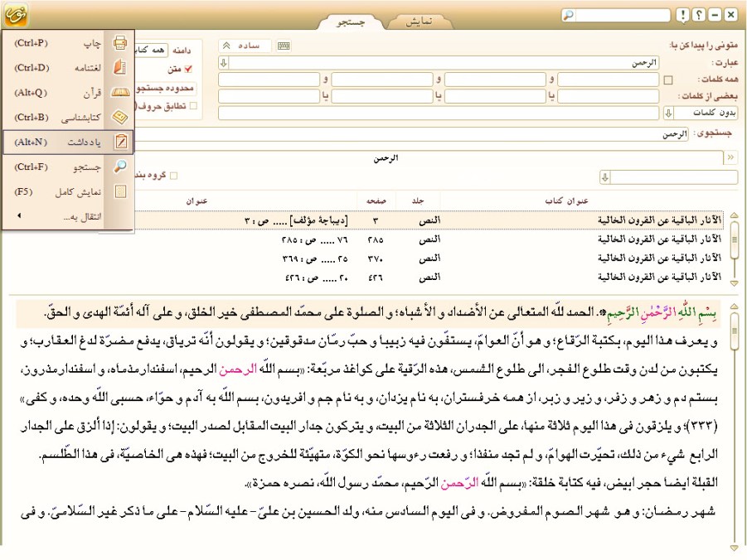Tick the checkbox beside همه کلمات
The height and width of the screenshot is (560, 747).
(x=668, y=80)
